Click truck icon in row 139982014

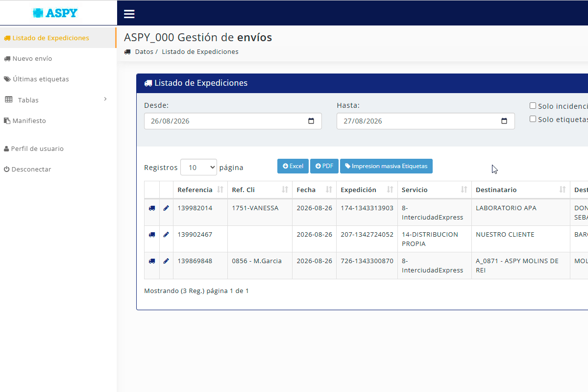(152, 208)
